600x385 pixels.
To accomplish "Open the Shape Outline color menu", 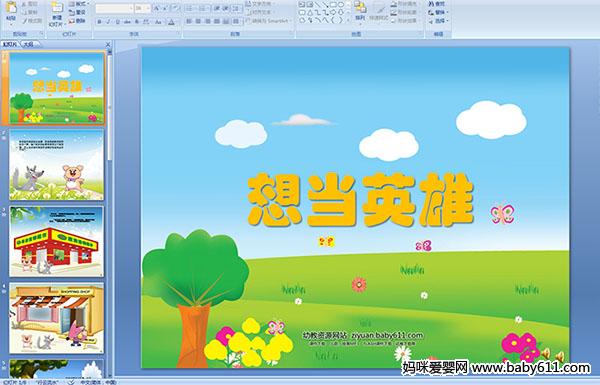I will [x=405, y=12].
